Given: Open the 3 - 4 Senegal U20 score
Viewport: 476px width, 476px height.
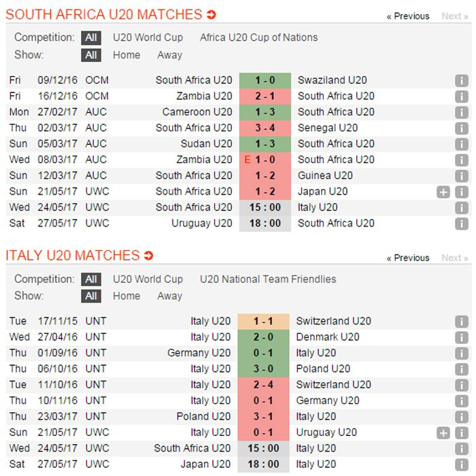Looking at the screenshot, I should pyautogui.click(x=265, y=128).
